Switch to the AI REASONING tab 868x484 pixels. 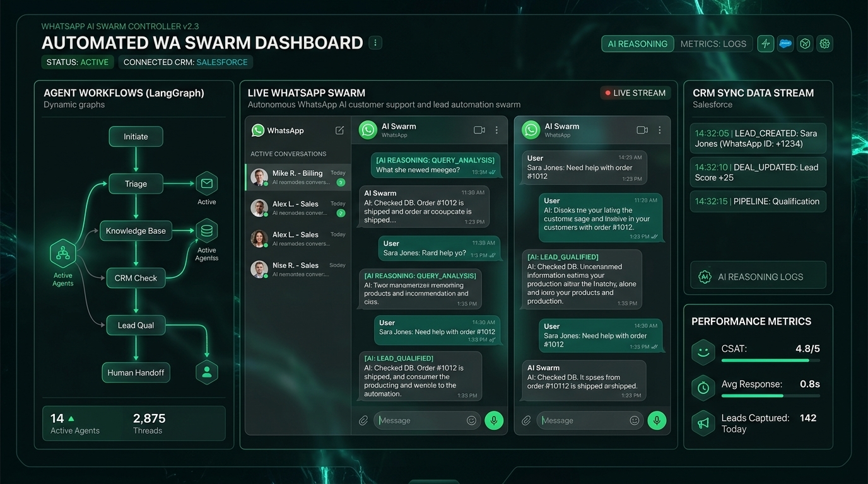[637, 43]
